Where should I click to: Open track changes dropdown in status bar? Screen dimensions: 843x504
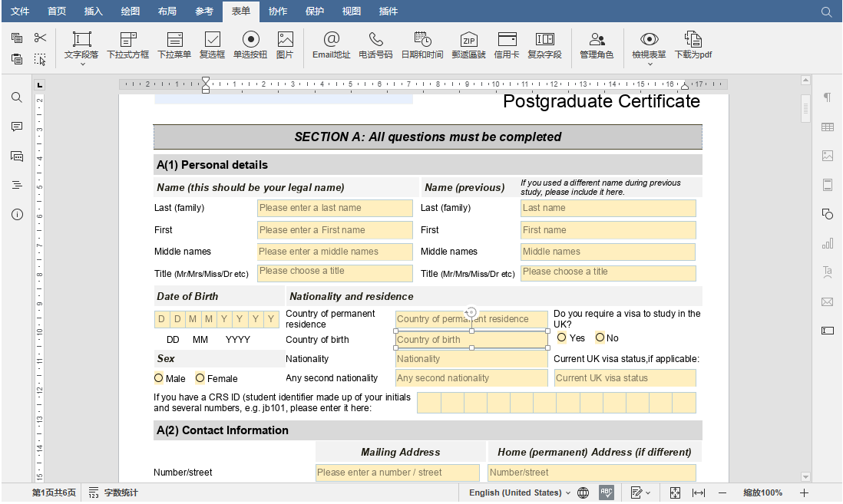point(640,492)
